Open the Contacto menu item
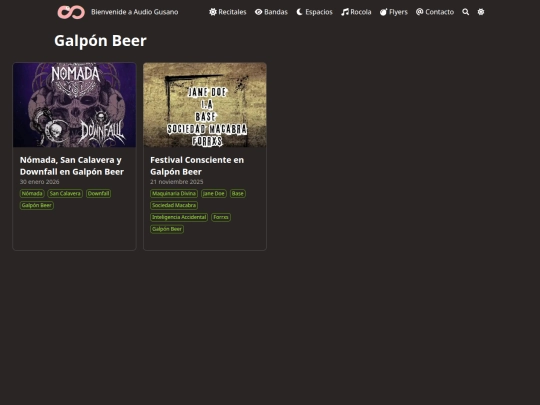Image resolution: width=540 pixels, height=405 pixels. pos(440,12)
